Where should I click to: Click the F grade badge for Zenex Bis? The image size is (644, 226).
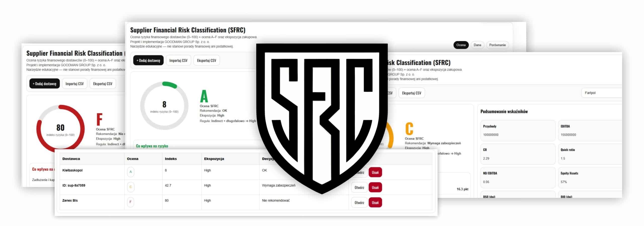click(131, 202)
